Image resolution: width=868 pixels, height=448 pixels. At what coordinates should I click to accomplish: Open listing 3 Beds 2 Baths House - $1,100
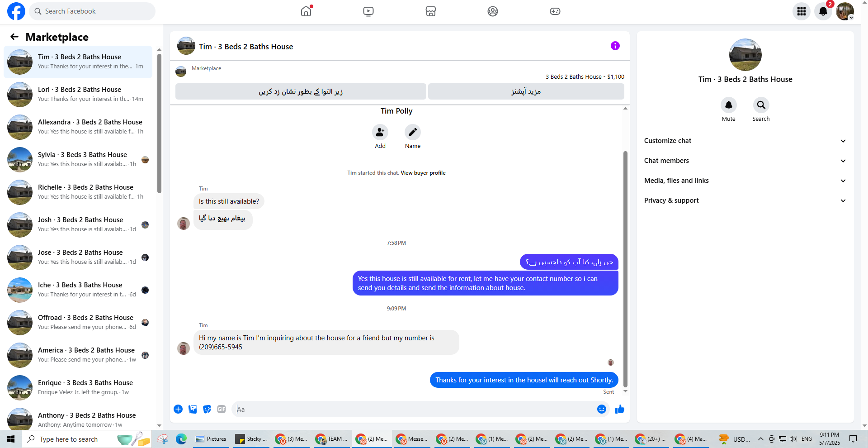click(x=585, y=77)
